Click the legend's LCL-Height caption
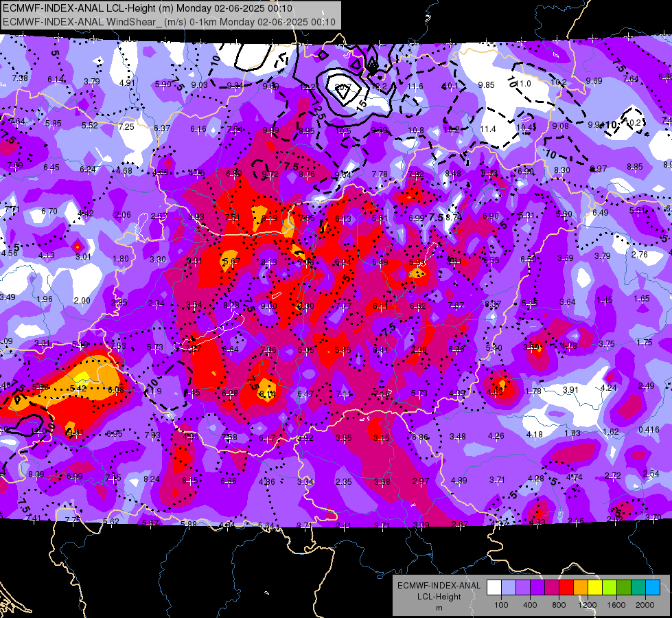This screenshot has height=618, width=672. point(439,597)
